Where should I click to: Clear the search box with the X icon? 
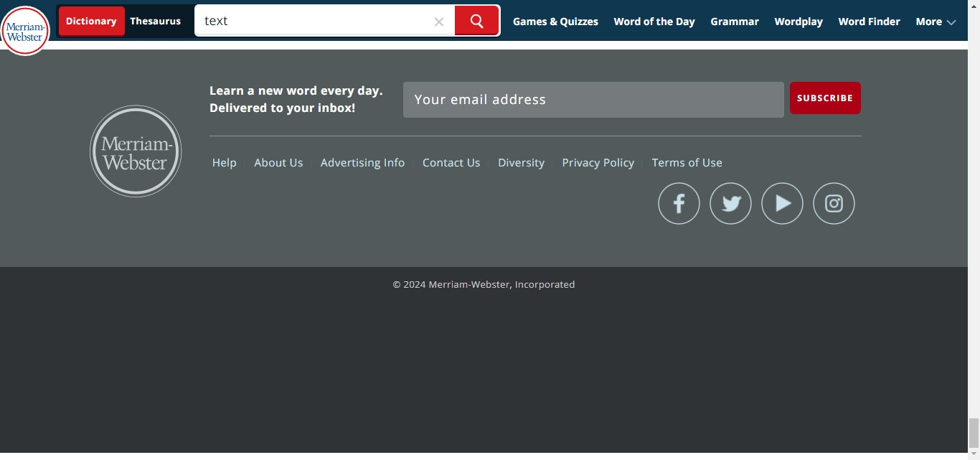pos(439,22)
